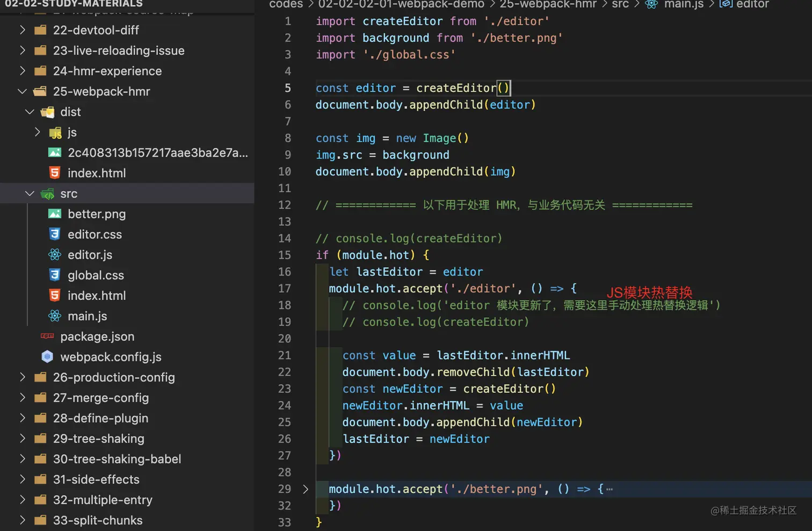Click the dist folder icon
The height and width of the screenshot is (531, 812).
(x=48, y=112)
